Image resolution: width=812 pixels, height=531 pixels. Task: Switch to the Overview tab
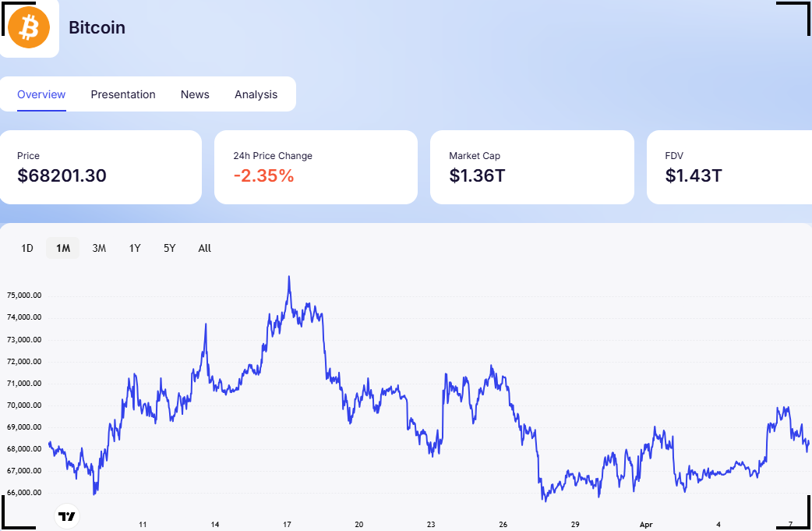[x=41, y=94]
